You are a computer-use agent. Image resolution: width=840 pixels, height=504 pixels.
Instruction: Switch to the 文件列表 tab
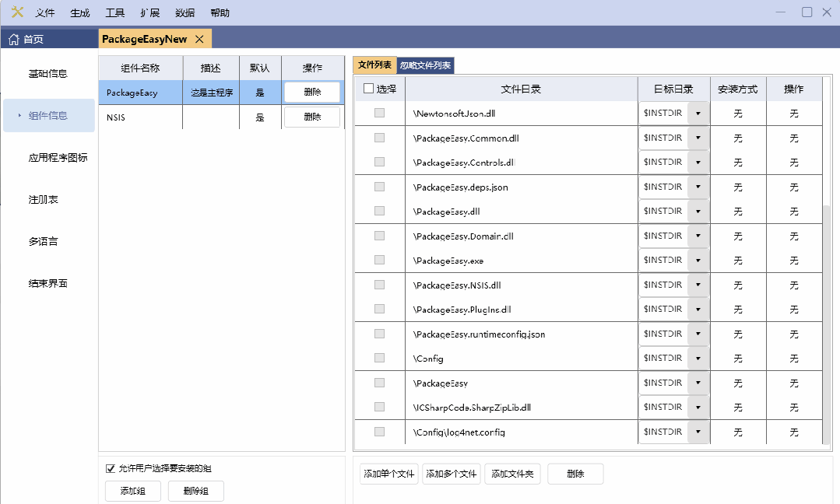[x=374, y=65]
